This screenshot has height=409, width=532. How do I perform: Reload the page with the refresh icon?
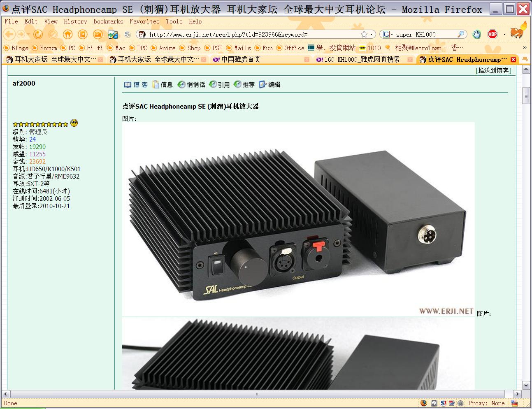(x=38, y=35)
